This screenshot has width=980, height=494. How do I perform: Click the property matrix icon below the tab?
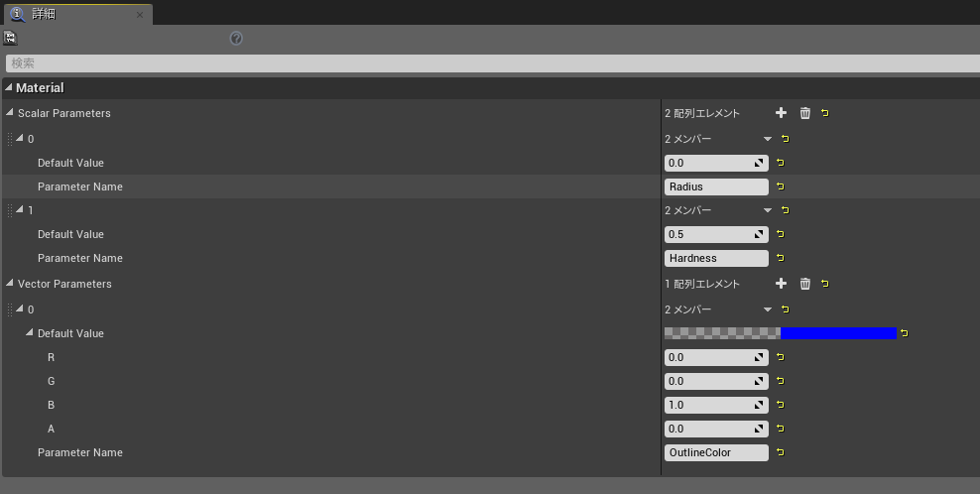click(10, 38)
